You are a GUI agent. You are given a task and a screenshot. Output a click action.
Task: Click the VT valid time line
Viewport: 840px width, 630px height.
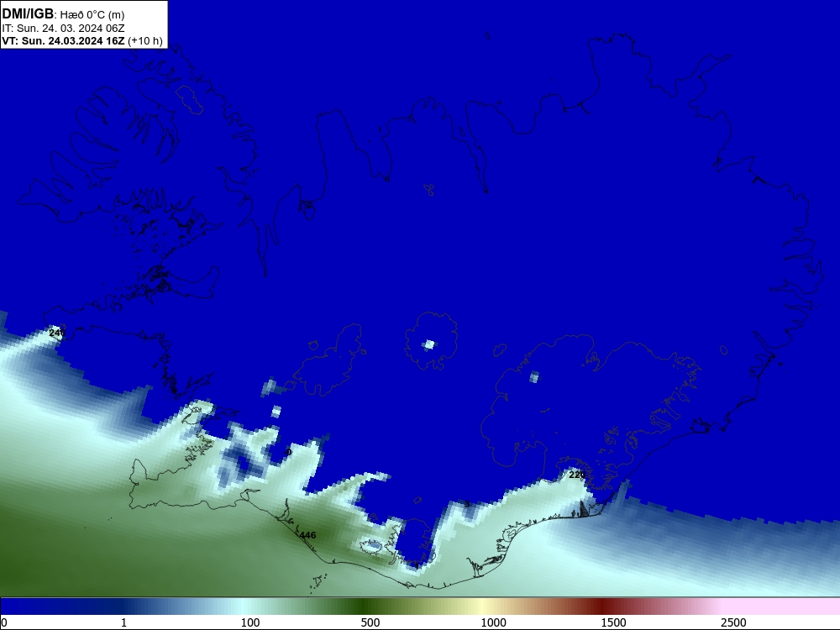tap(82, 40)
